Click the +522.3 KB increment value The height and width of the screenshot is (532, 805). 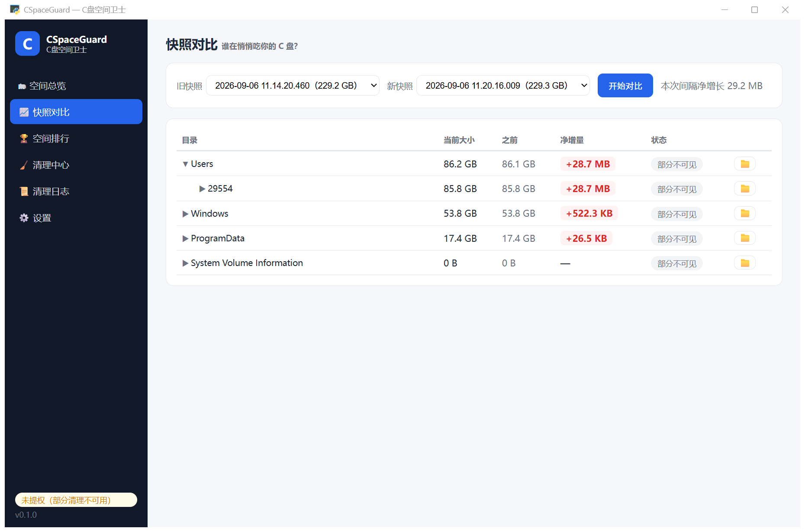pyautogui.click(x=589, y=213)
